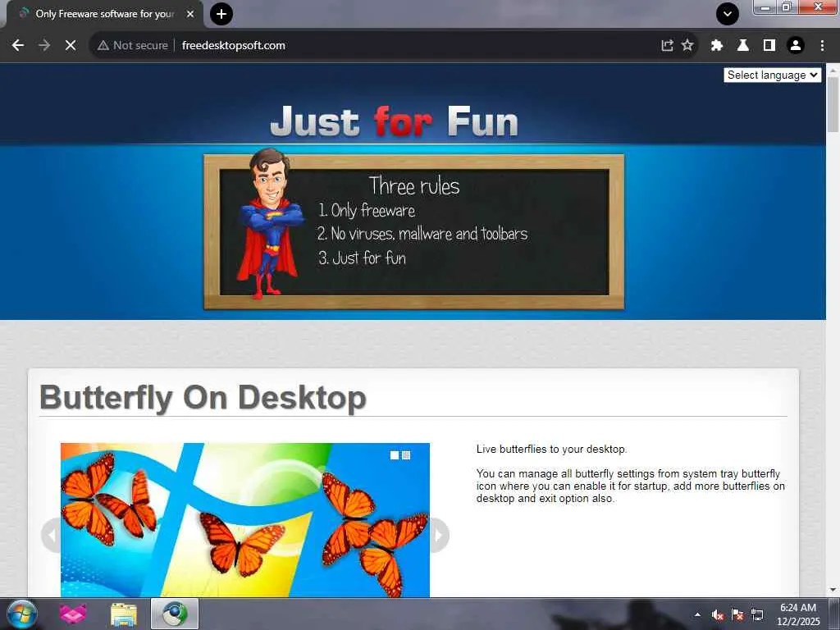
Task: Click the scrollbar down arrow
Action: pos(833,590)
